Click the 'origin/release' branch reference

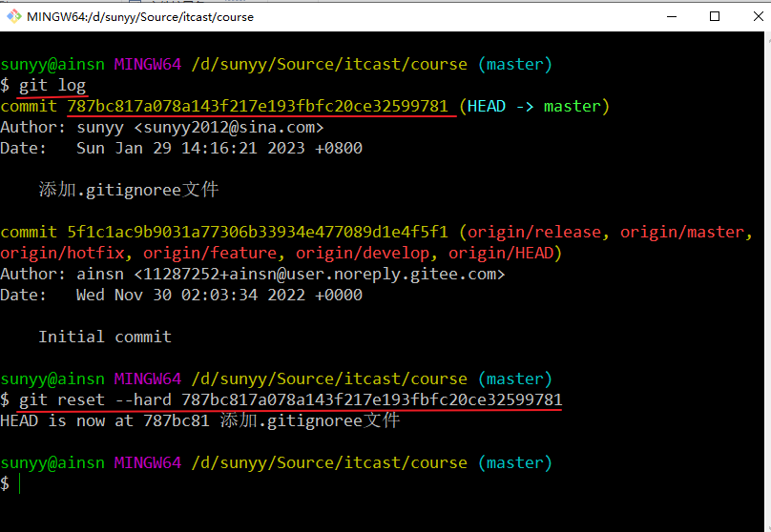tap(534, 232)
